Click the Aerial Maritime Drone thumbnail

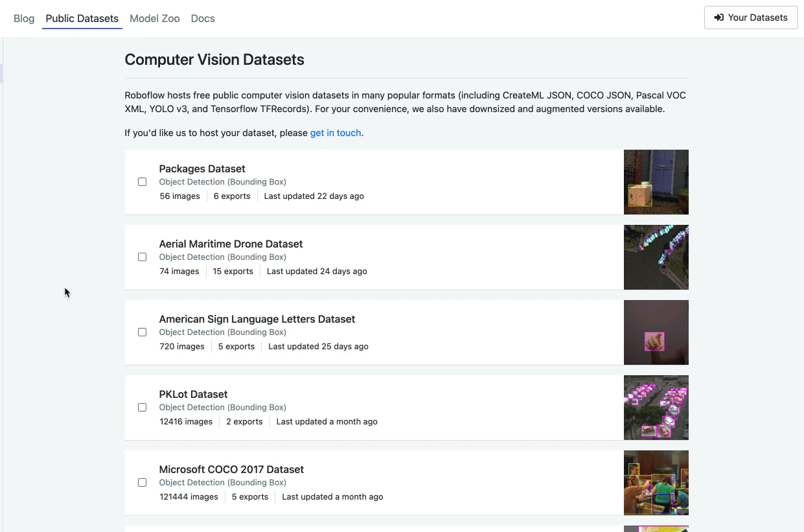[x=656, y=257]
